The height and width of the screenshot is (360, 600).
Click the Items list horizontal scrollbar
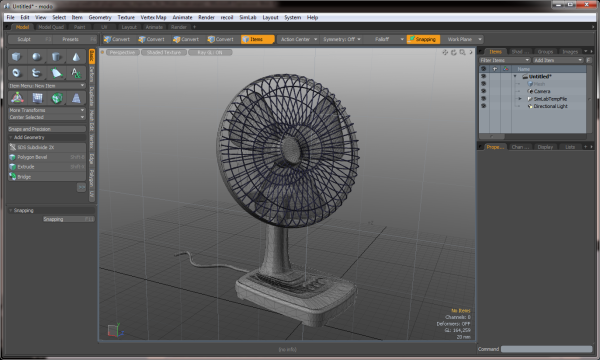(x=532, y=136)
